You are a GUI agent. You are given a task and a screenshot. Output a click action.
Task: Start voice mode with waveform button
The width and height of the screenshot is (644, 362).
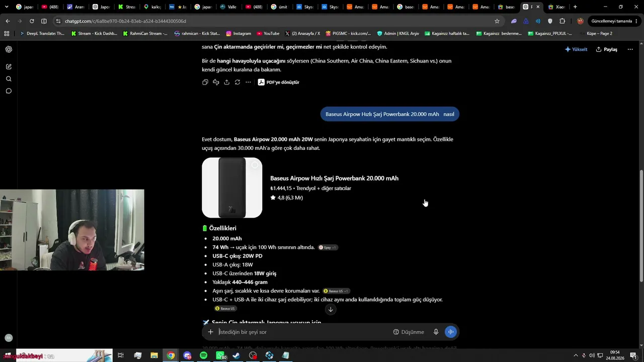(450, 332)
